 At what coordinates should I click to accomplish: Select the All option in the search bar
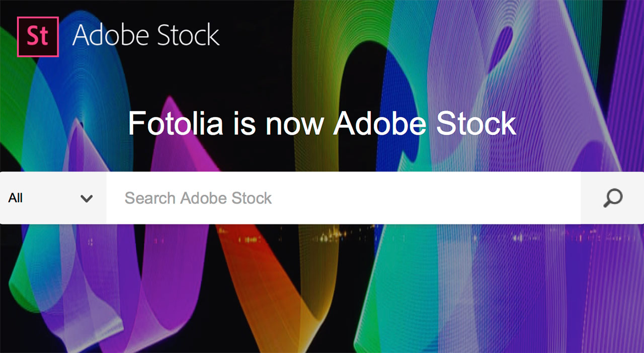pos(15,198)
